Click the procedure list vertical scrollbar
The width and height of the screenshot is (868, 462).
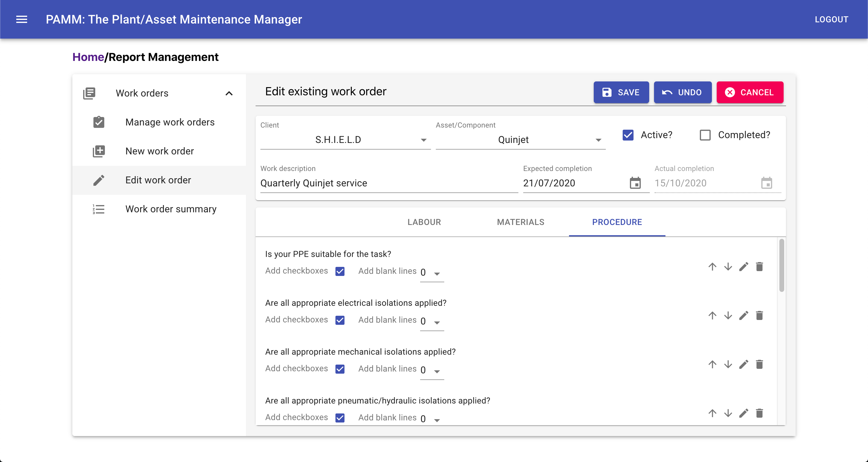[x=782, y=265]
